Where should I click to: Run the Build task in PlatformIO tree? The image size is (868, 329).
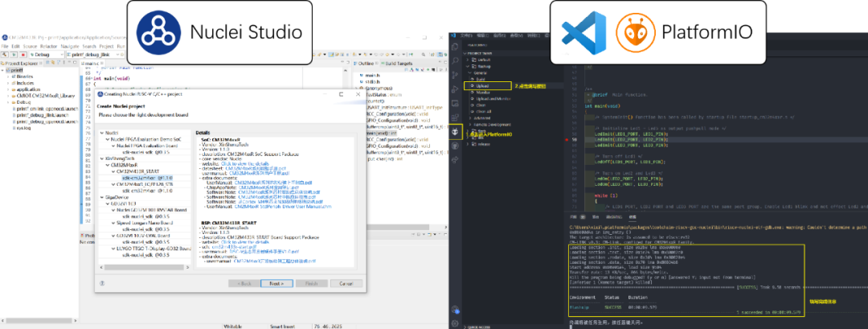click(481, 79)
